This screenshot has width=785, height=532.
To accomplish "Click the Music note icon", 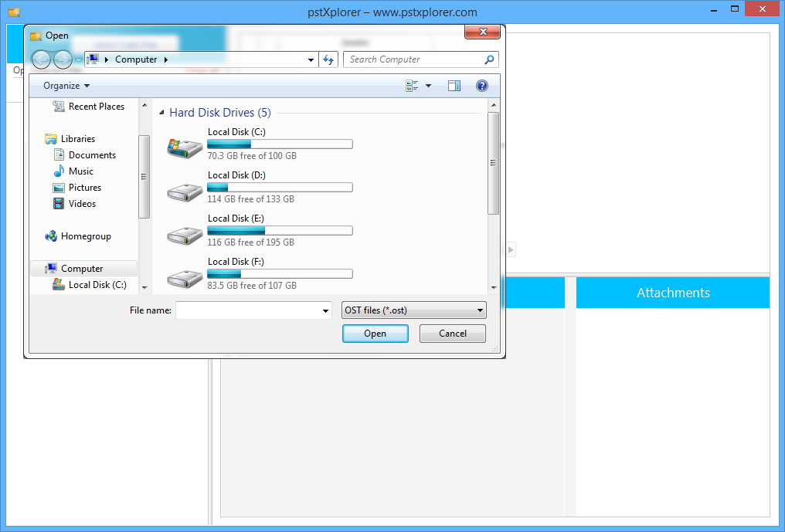I will [x=59, y=171].
